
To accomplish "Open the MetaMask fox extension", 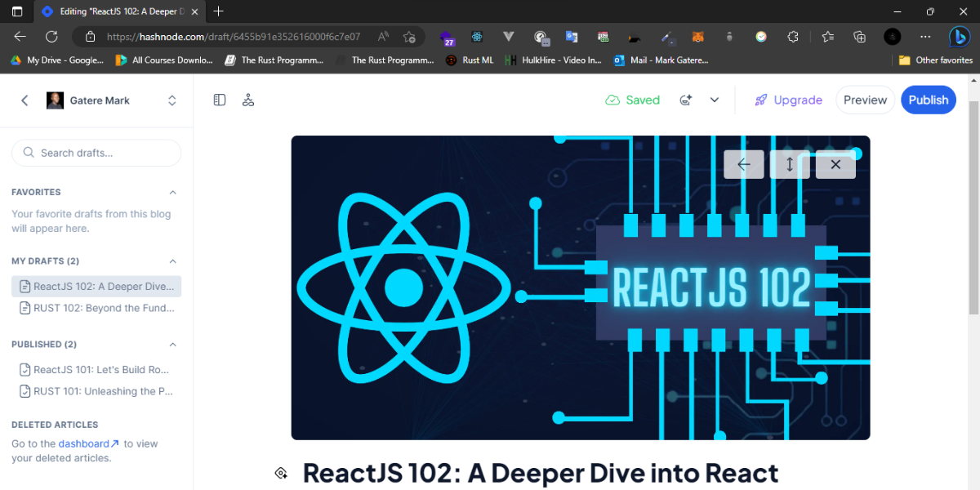I will tap(698, 37).
